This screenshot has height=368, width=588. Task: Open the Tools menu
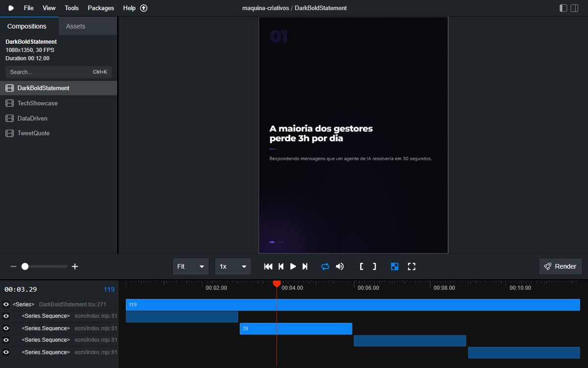coord(72,8)
